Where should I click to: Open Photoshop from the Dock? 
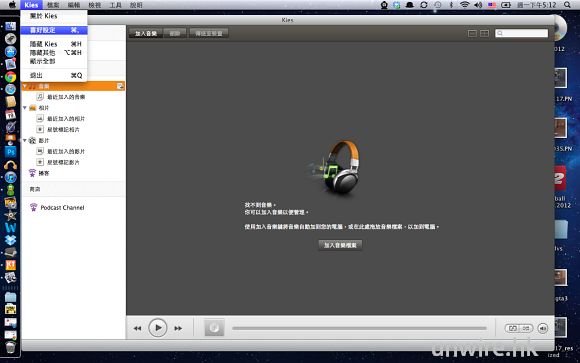click(x=10, y=152)
